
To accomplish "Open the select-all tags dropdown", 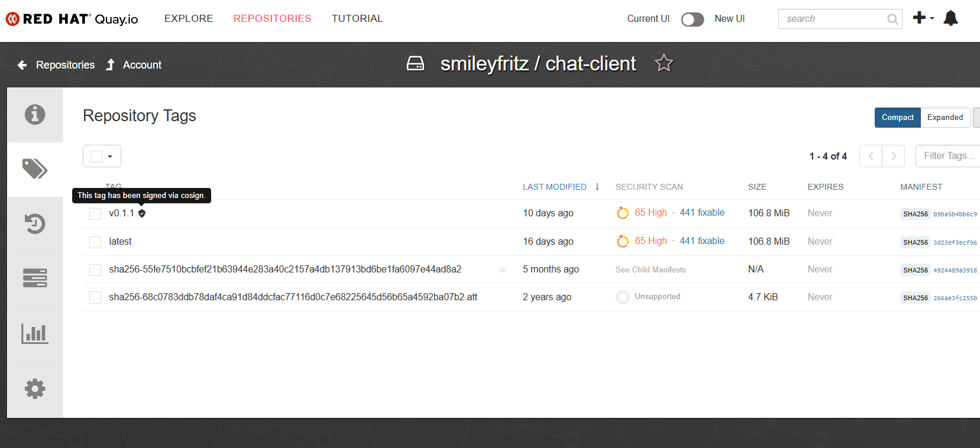I will click(102, 156).
